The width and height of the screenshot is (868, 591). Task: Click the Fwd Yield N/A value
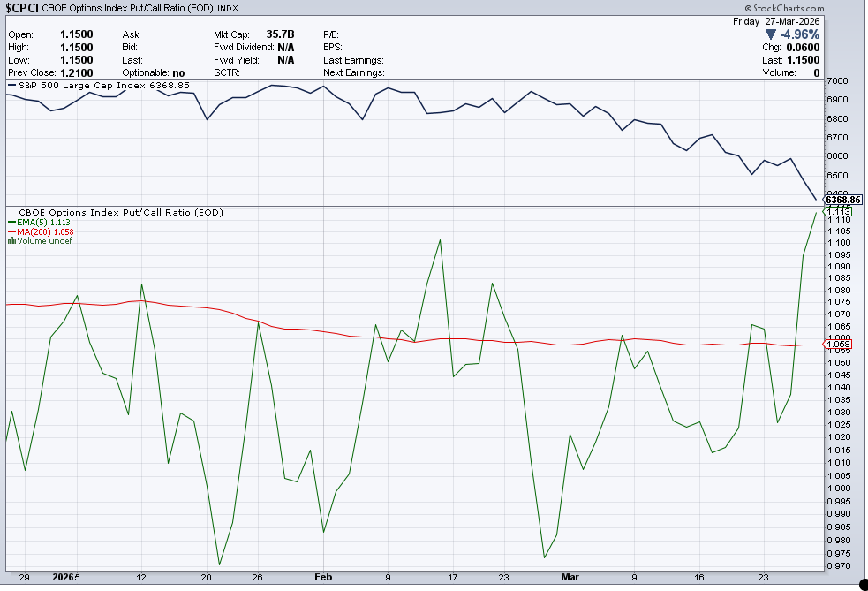click(285, 60)
